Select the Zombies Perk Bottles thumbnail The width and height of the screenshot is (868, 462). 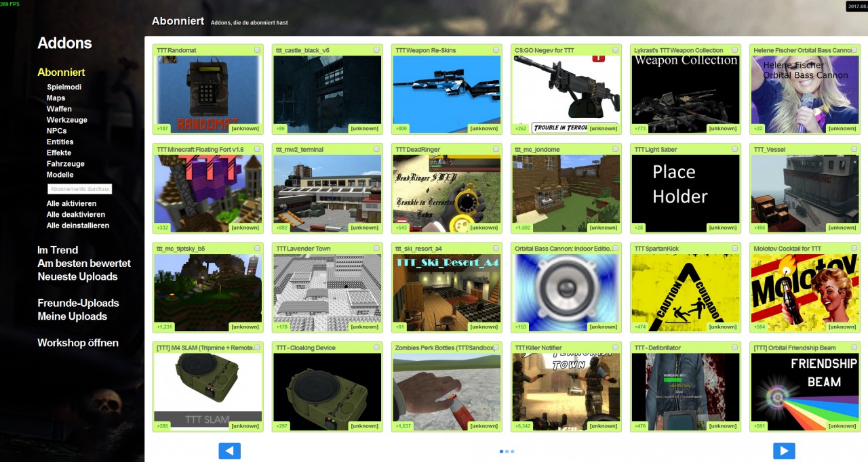[447, 392]
